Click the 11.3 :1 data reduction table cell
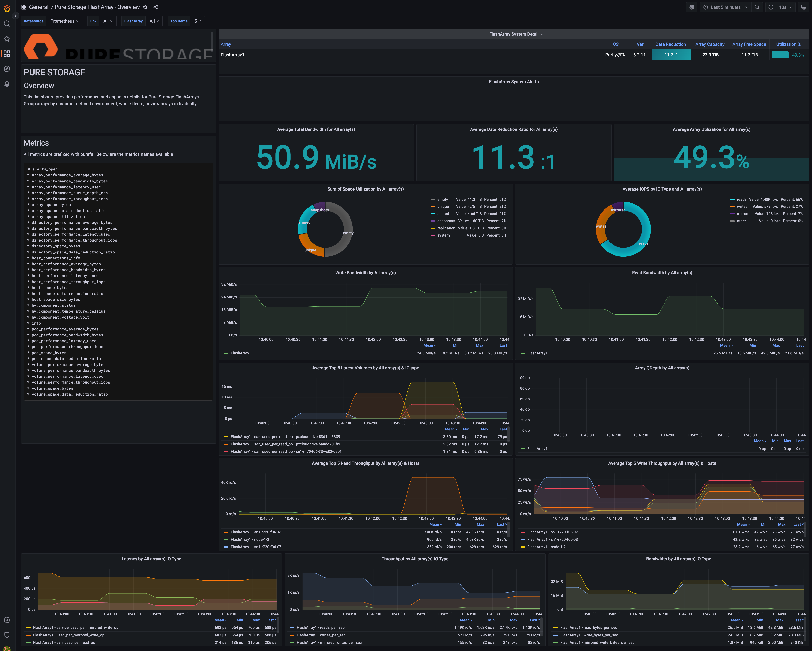 click(671, 55)
